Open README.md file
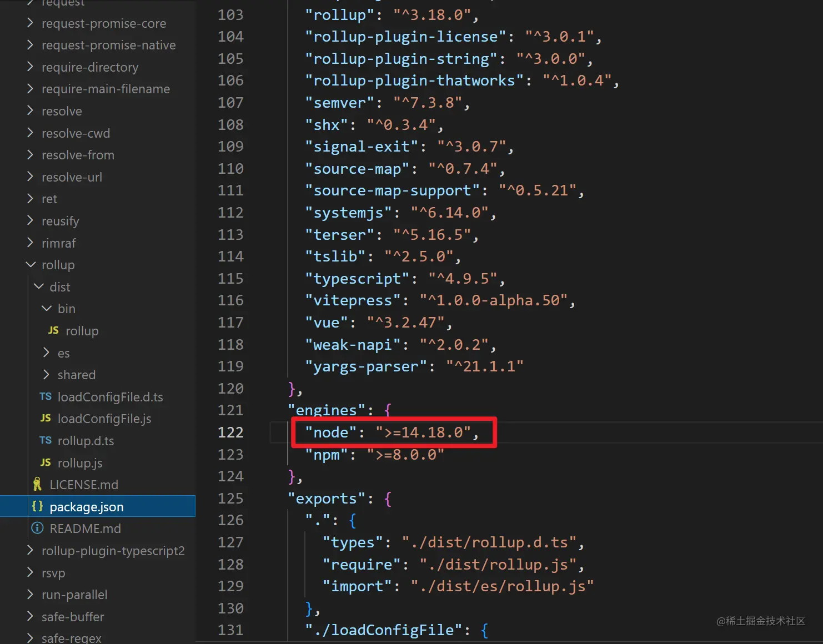Screen dimensions: 823x644 [86, 529]
